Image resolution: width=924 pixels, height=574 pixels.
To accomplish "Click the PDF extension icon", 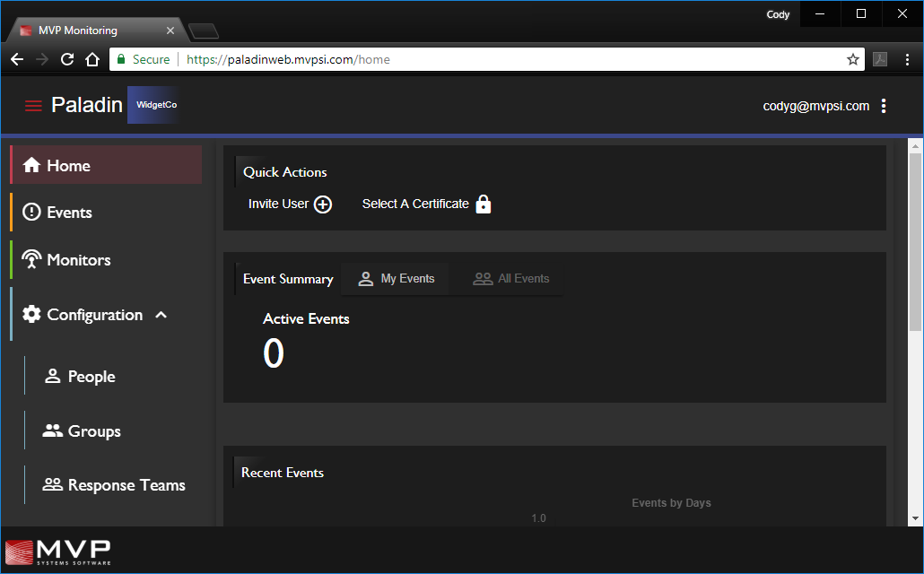I will tap(881, 59).
